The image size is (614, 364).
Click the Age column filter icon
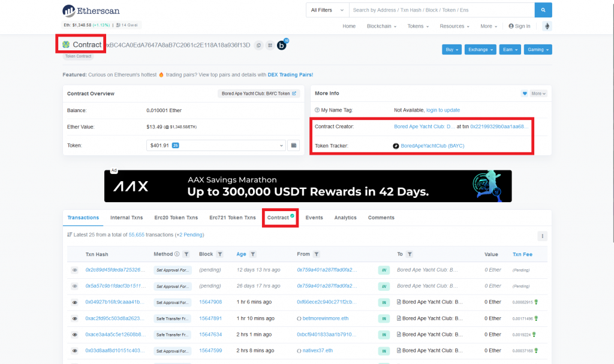(x=253, y=254)
